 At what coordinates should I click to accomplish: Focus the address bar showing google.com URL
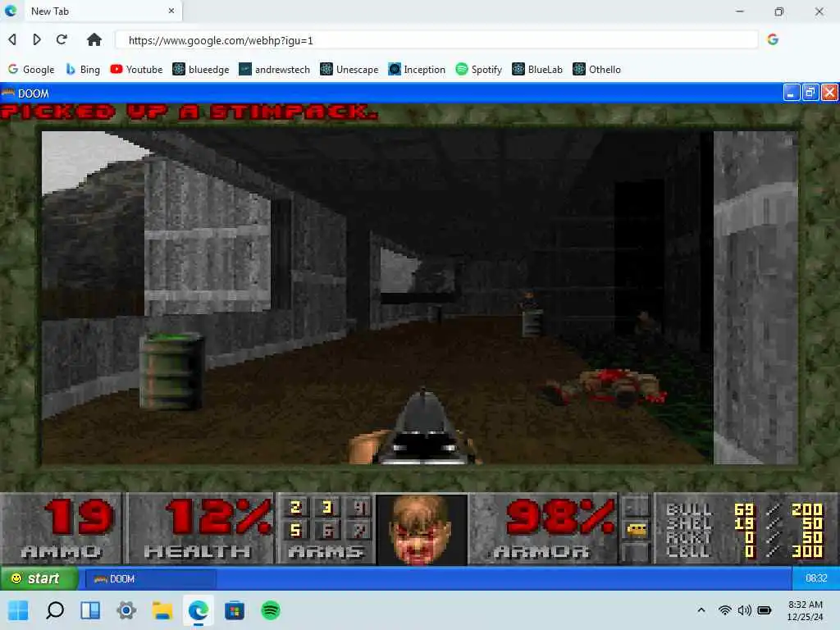(436, 40)
